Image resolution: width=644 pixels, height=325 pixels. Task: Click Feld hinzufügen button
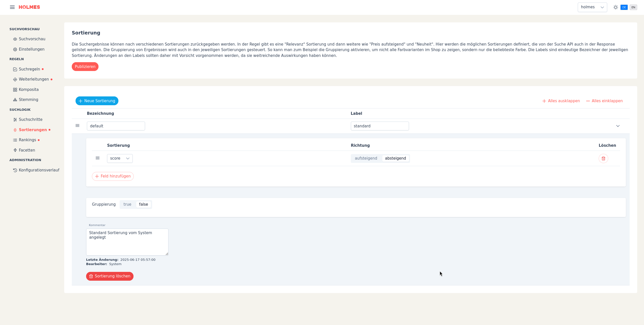click(x=113, y=176)
